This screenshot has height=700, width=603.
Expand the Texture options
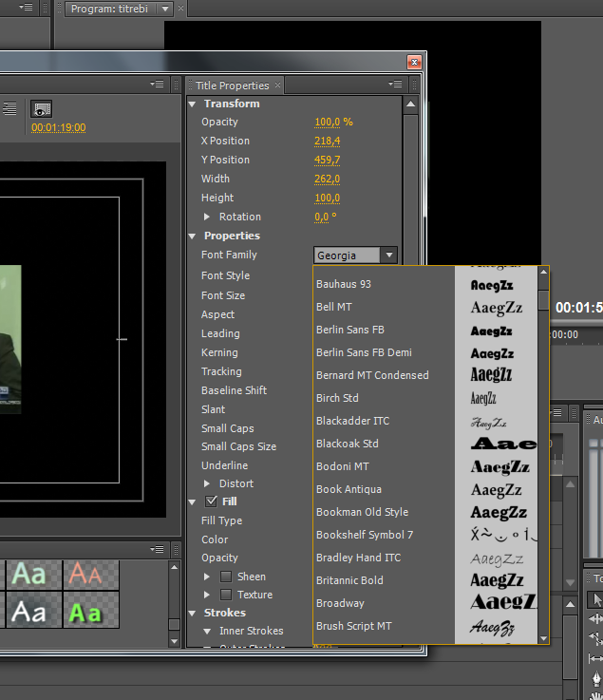tap(207, 595)
